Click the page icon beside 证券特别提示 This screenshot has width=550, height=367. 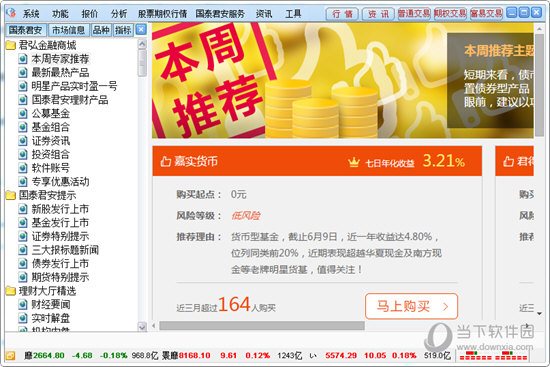(23, 236)
